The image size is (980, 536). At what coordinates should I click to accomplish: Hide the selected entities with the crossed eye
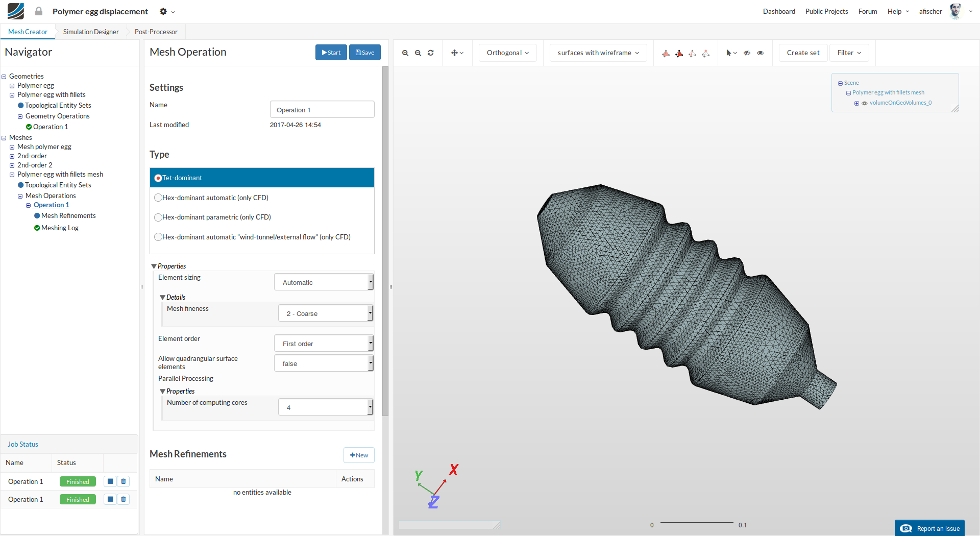pyautogui.click(x=747, y=53)
